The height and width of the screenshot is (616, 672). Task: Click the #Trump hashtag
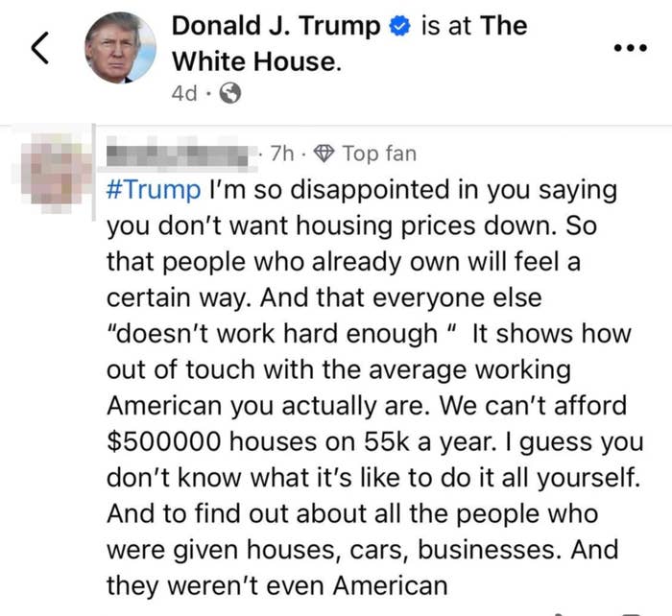(154, 189)
